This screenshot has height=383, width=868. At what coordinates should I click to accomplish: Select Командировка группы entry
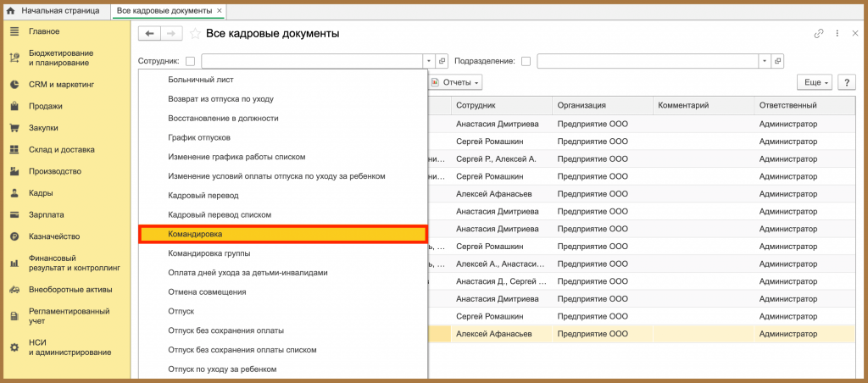click(x=283, y=253)
